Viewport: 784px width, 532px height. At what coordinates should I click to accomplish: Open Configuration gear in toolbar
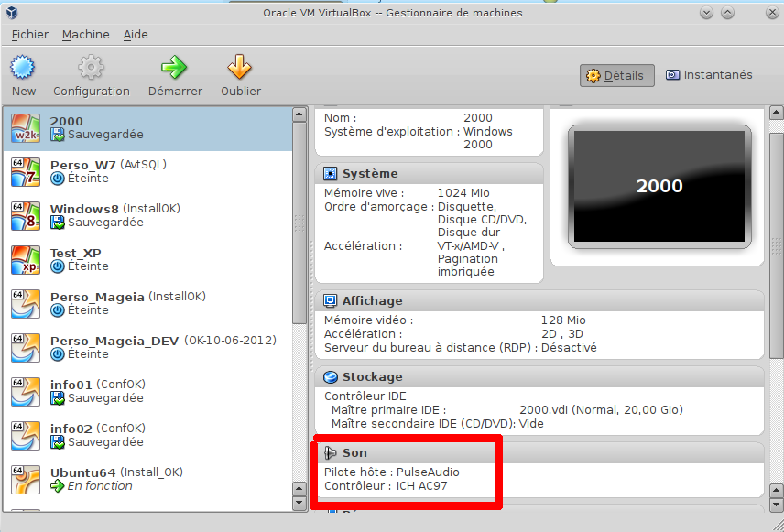(x=91, y=67)
